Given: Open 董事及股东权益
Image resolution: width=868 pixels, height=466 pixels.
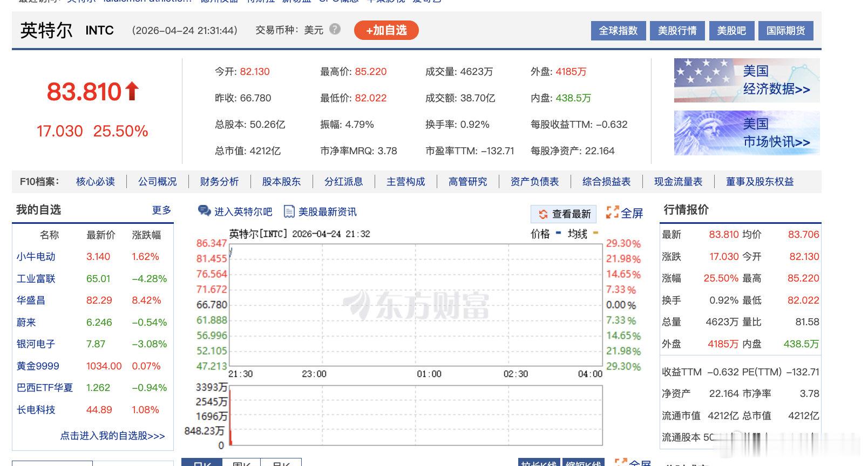Looking at the screenshot, I should (760, 182).
